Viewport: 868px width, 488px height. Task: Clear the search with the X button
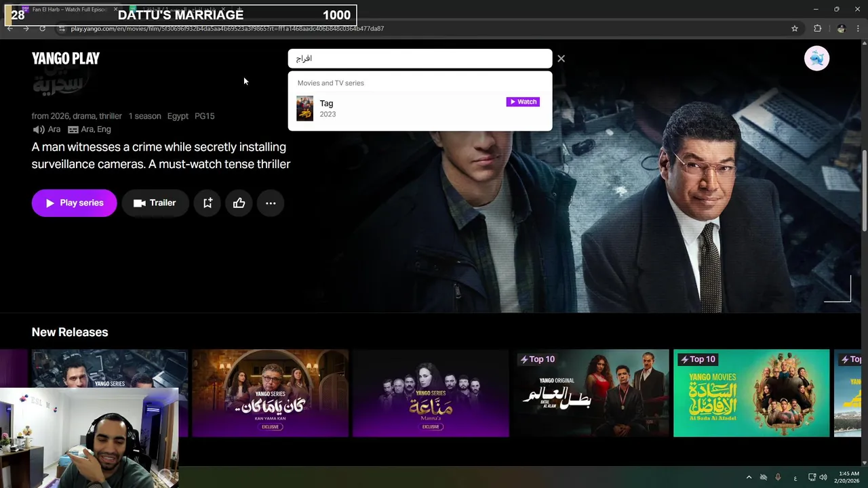pos(561,58)
